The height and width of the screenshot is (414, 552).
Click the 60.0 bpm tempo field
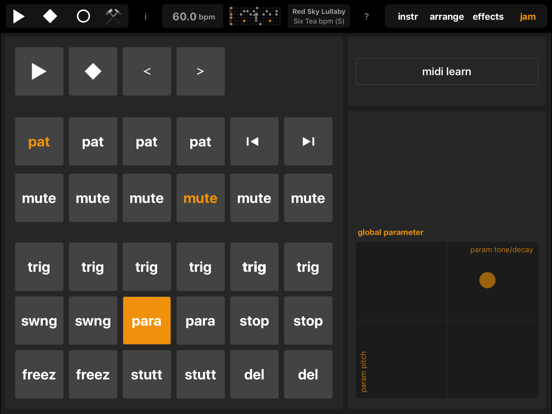click(x=193, y=17)
